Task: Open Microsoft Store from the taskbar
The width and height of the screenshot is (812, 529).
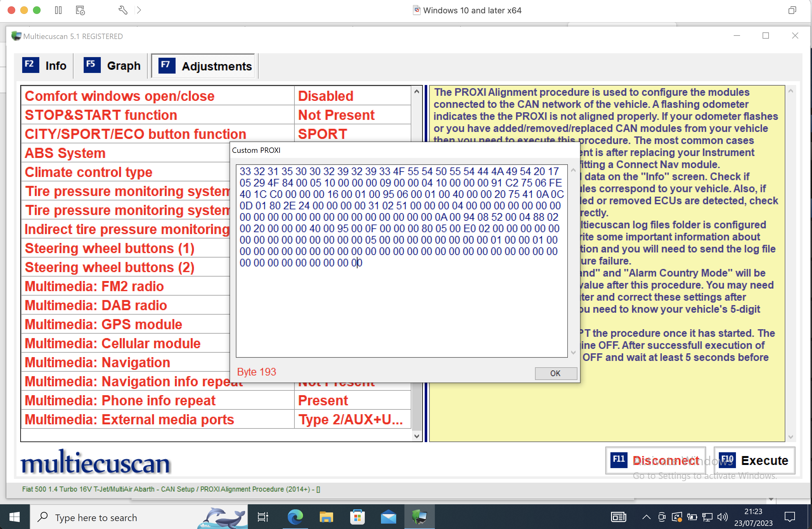Action: tap(357, 517)
